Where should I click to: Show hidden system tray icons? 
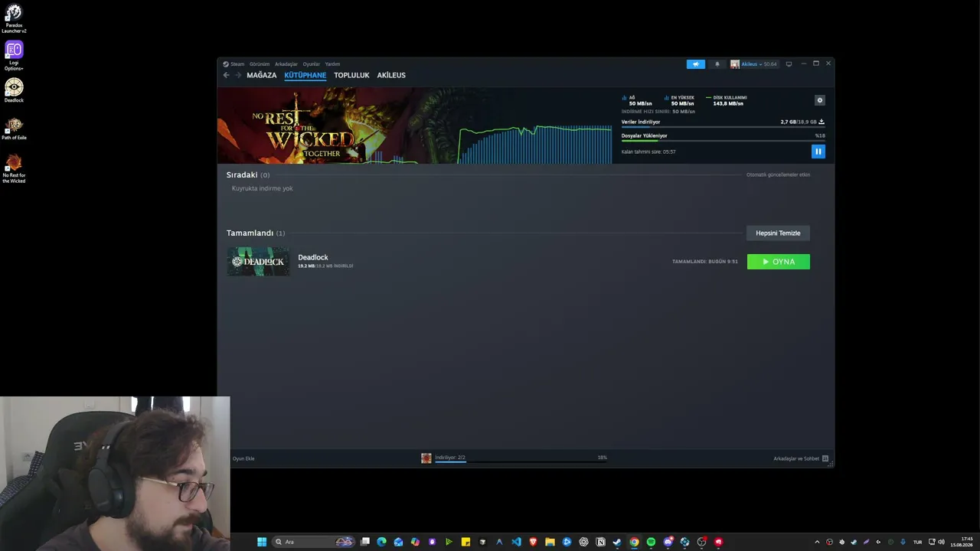click(816, 542)
